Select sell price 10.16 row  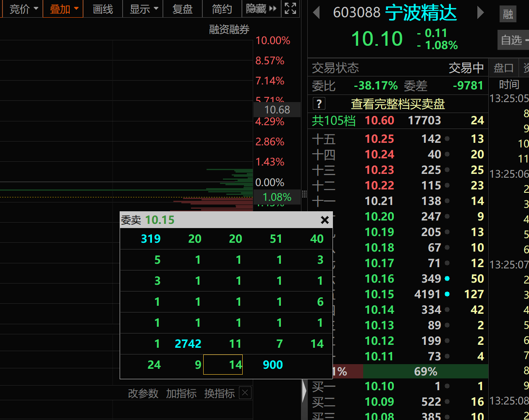pyautogui.click(x=398, y=278)
